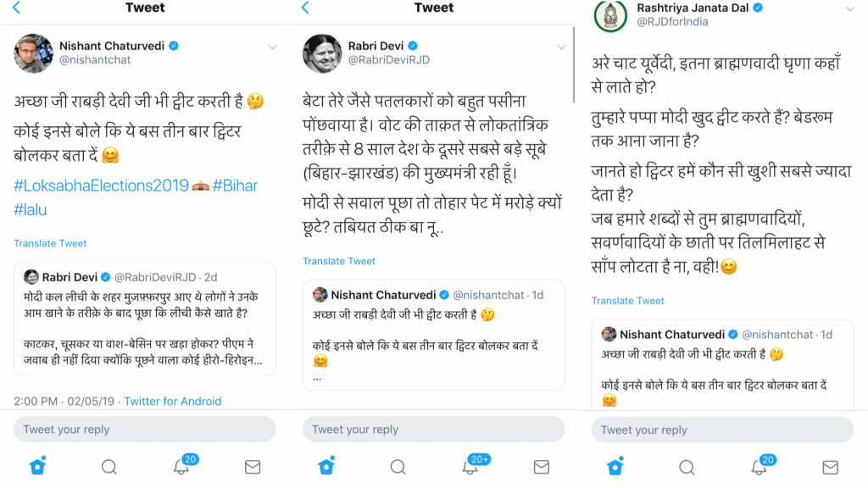The image size is (868, 488).
Task: Open the #LoksabhaElections2019 hashtag
Action: point(102,186)
